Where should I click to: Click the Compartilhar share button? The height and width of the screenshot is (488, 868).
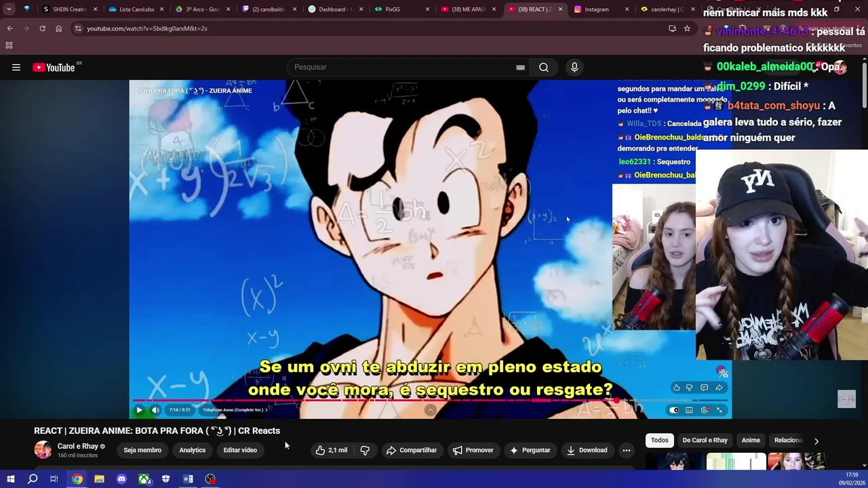pos(412,450)
